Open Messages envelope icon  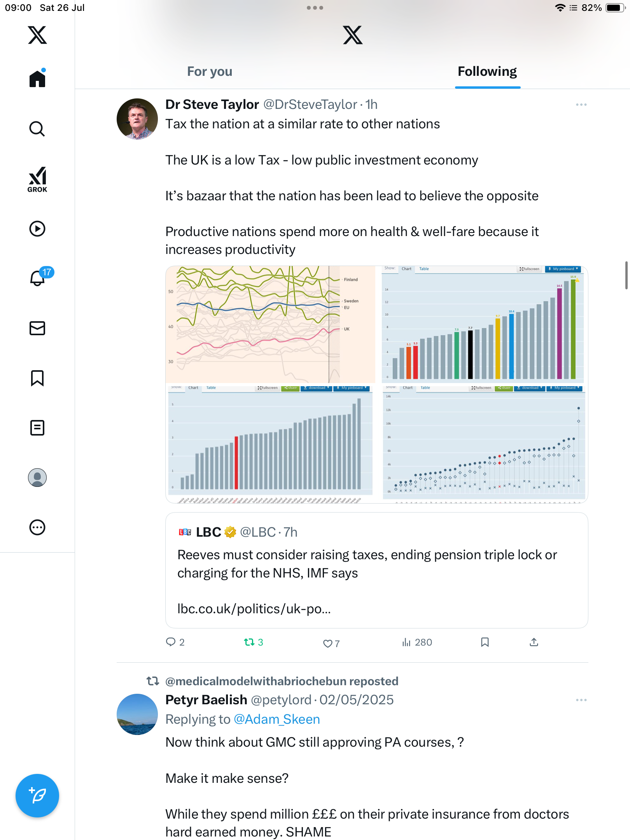click(37, 328)
